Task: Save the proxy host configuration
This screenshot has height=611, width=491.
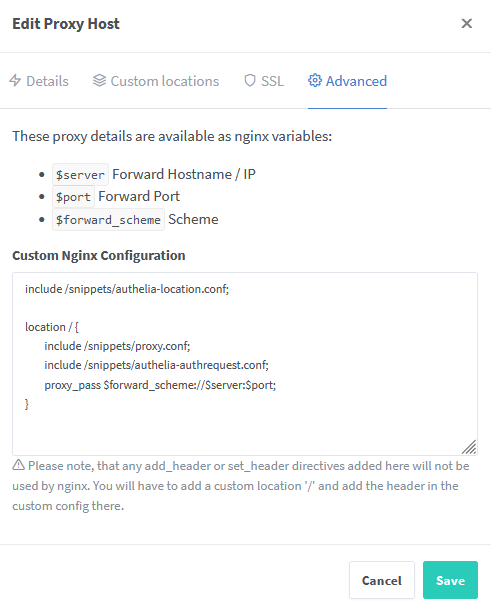Action: tap(450, 580)
